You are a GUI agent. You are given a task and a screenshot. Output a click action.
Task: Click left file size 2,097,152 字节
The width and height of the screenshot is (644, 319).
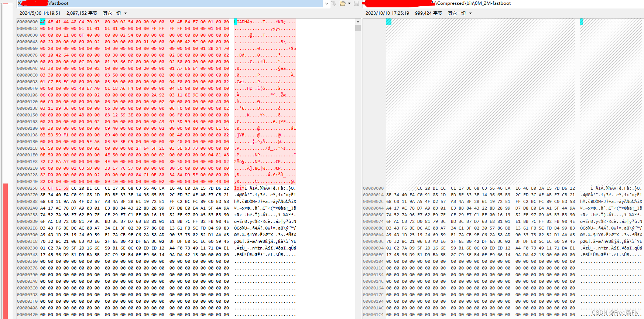coord(82,13)
